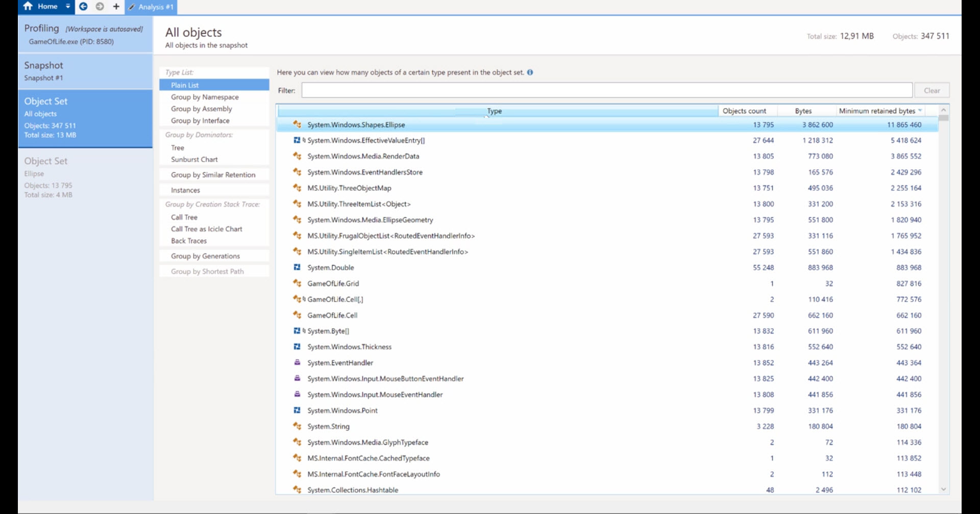Click the icon for System.Windows.Media.RenderData
Viewport: 980px width, 514px height.
coord(297,156)
